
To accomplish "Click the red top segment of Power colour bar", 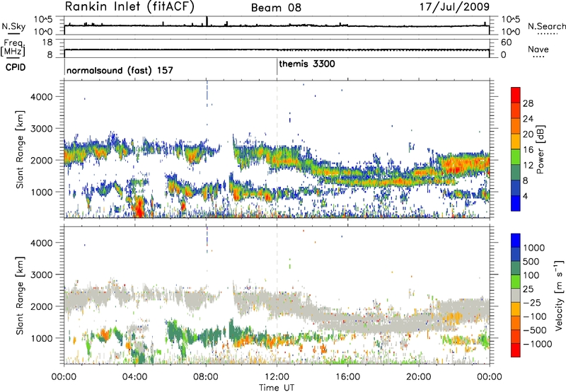I will click(516, 95).
